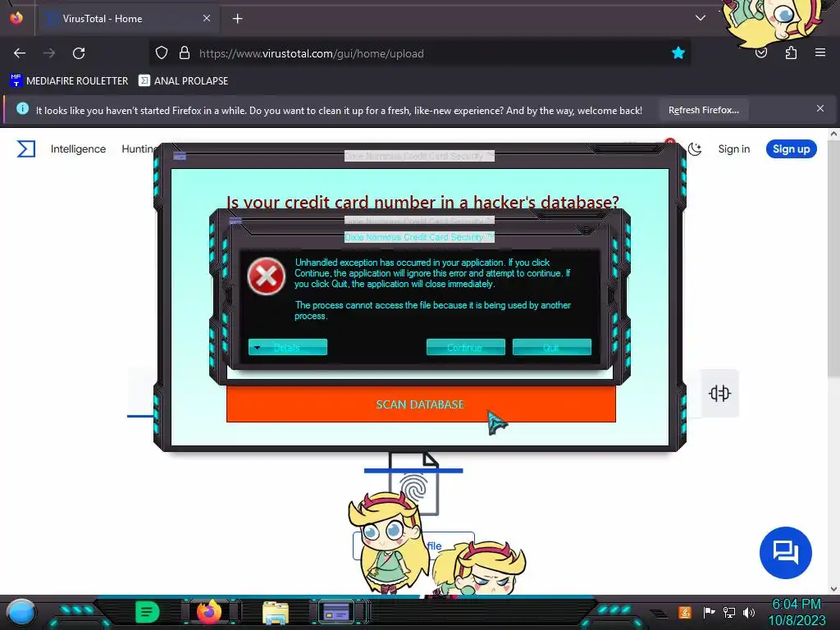Open the Hunting menu on VirusTotal
This screenshot has width=840, height=630.
[138, 149]
